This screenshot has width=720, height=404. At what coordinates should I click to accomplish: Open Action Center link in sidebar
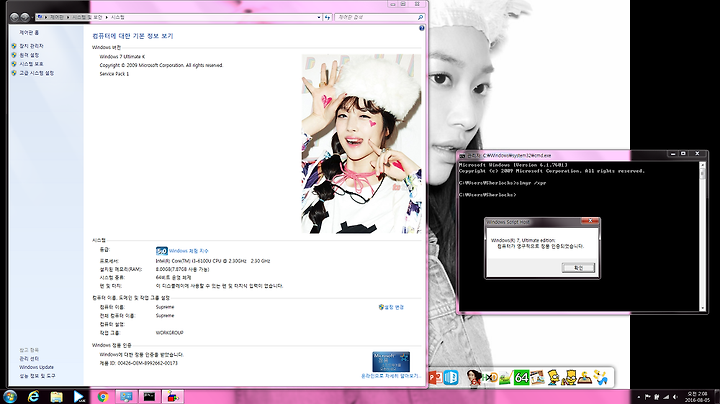(x=29, y=359)
